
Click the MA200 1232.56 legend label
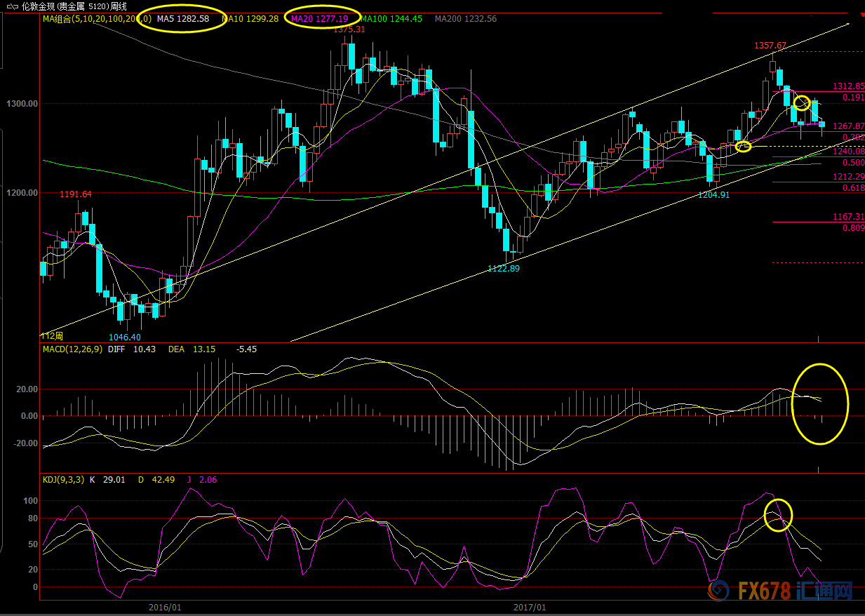tap(465, 19)
